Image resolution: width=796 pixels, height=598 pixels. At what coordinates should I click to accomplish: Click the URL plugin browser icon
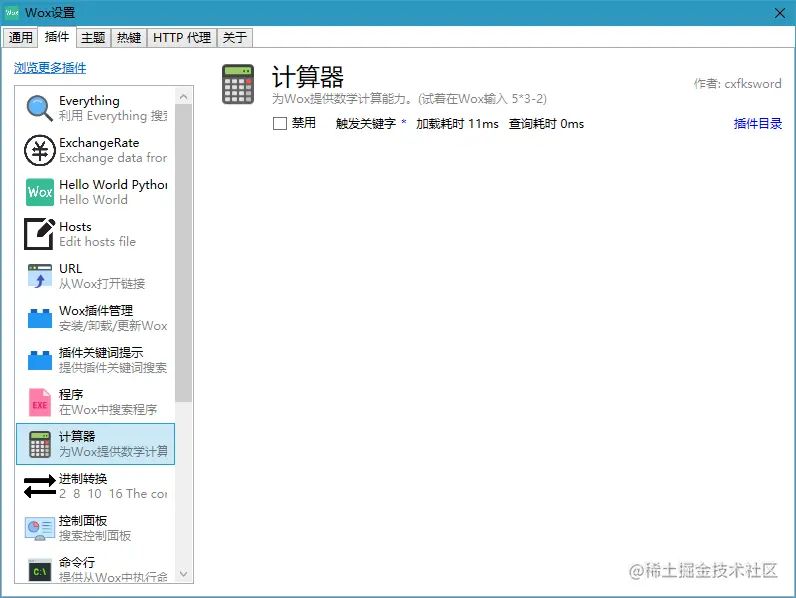point(40,276)
